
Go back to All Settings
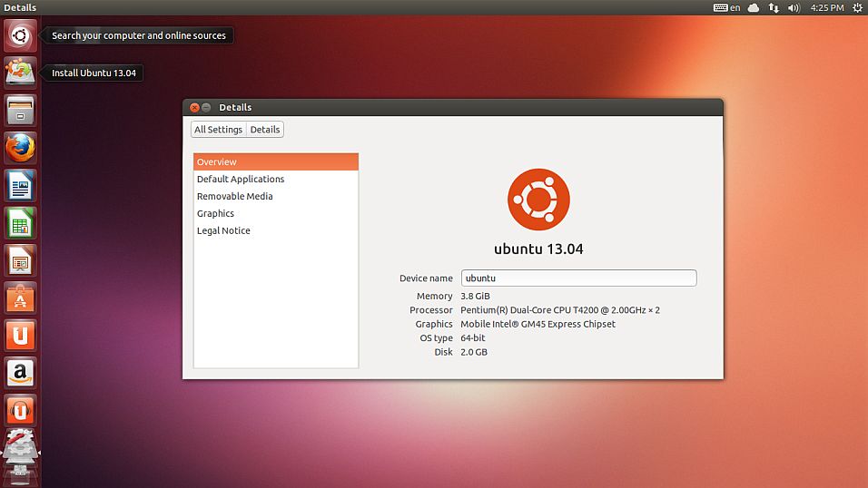click(x=219, y=130)
